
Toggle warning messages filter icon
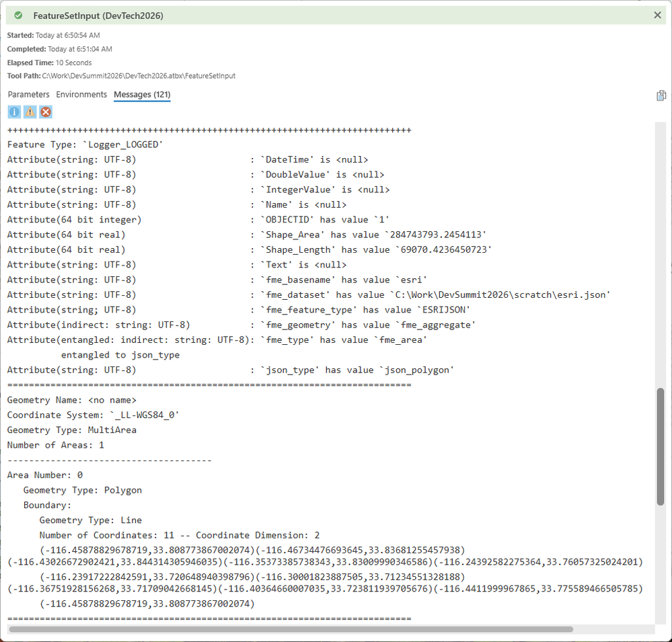tap(30, 112)
